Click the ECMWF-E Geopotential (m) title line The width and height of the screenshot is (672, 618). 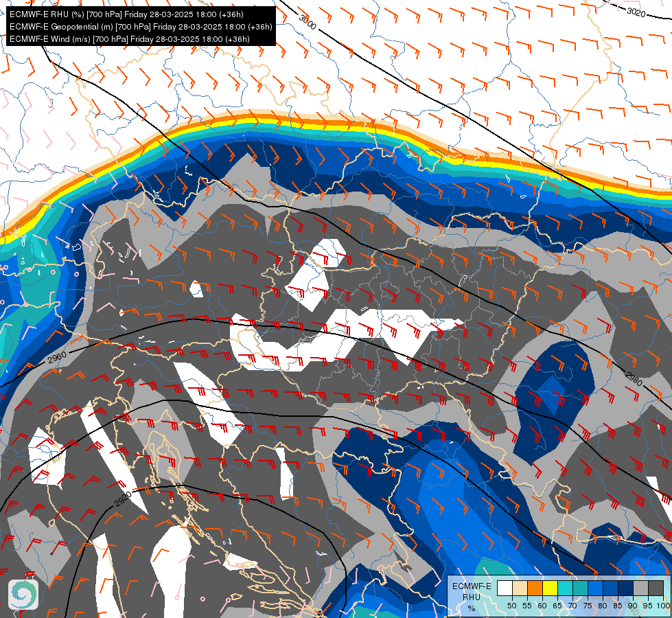click(x=141, y=27)
